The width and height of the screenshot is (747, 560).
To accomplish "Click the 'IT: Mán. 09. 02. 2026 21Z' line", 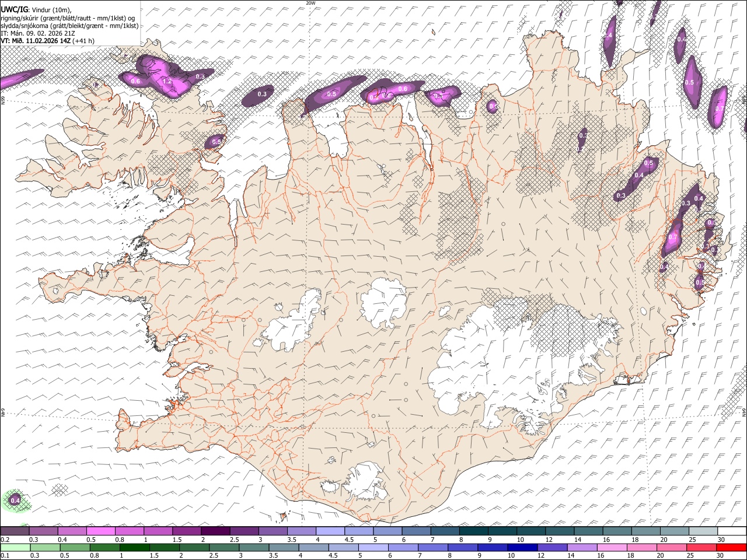I will point(38,33).
